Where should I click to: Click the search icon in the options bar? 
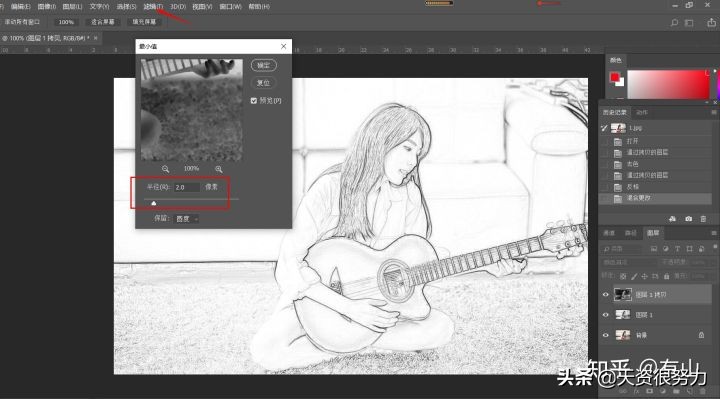click(674, 22)
